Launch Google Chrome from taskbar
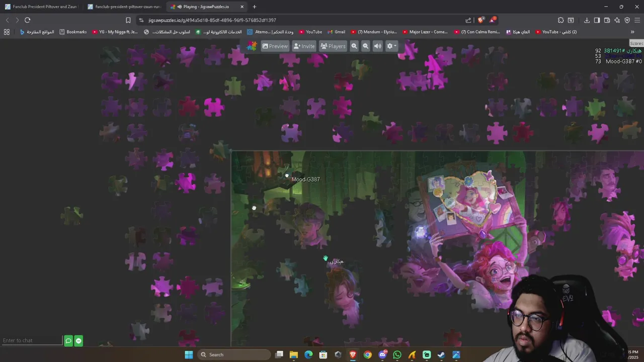This screenshot has height=362, width=644. (368, 354)
